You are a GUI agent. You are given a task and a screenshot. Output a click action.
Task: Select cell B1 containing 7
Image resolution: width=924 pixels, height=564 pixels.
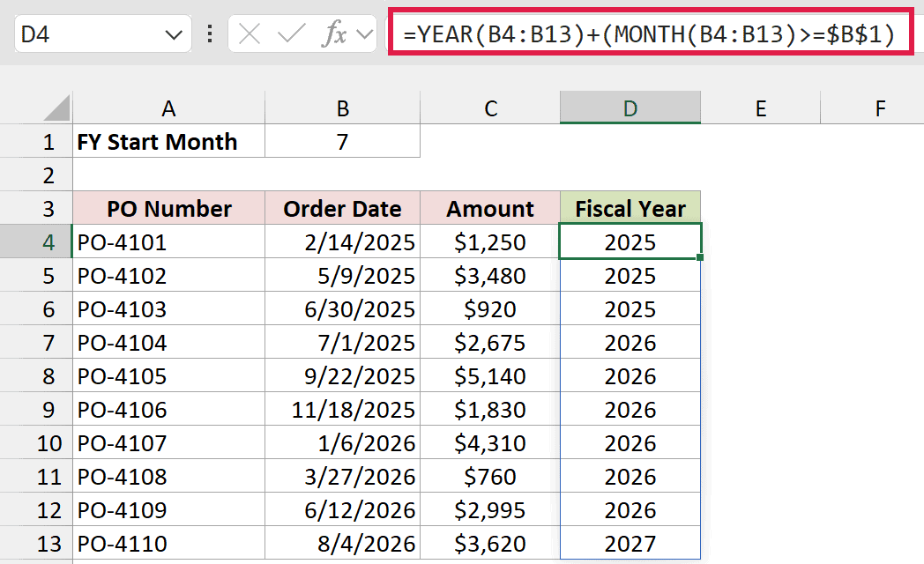click(342, 141)
